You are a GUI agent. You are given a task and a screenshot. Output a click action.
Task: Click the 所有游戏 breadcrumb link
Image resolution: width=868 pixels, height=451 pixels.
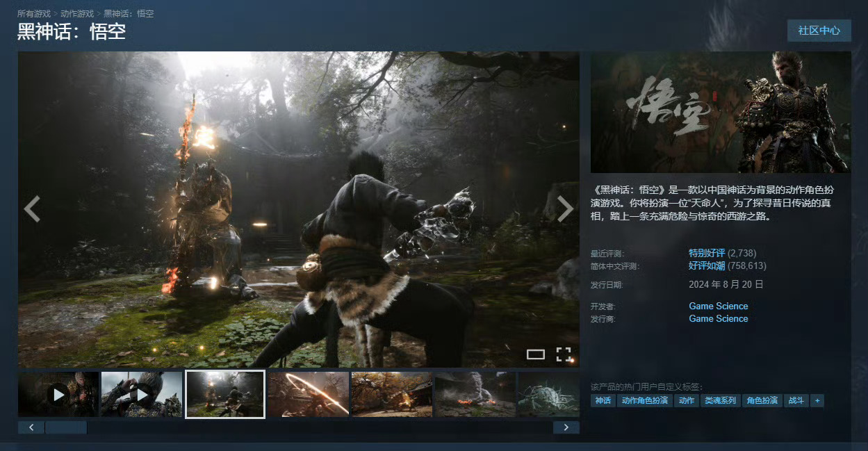click(x=34, y=13)
